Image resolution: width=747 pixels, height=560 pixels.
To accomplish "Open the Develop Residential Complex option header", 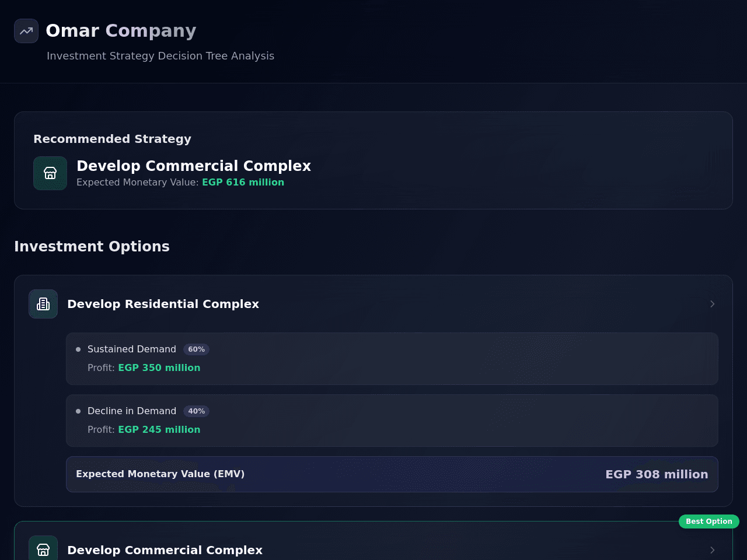I will 373,304.
